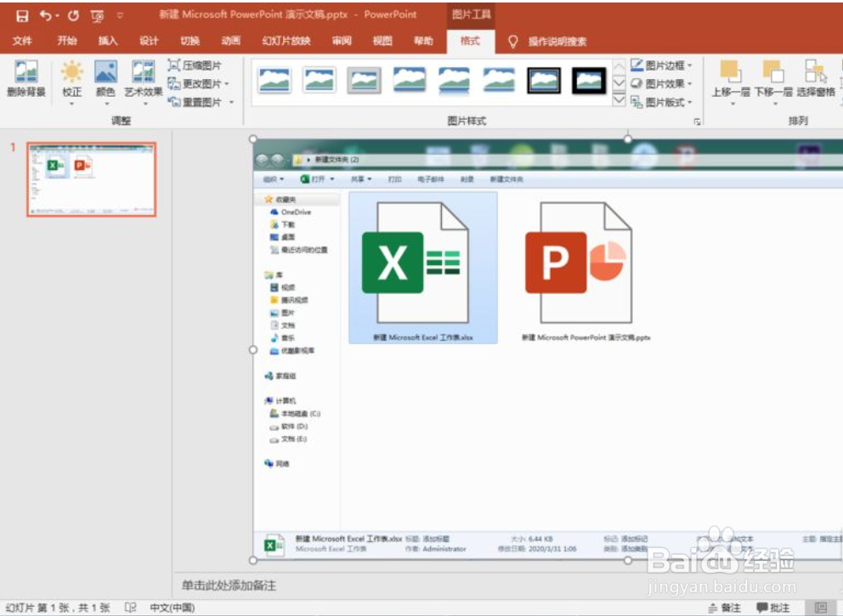
Task: Switch to the 设计 tab
Action: pos(149,41)
